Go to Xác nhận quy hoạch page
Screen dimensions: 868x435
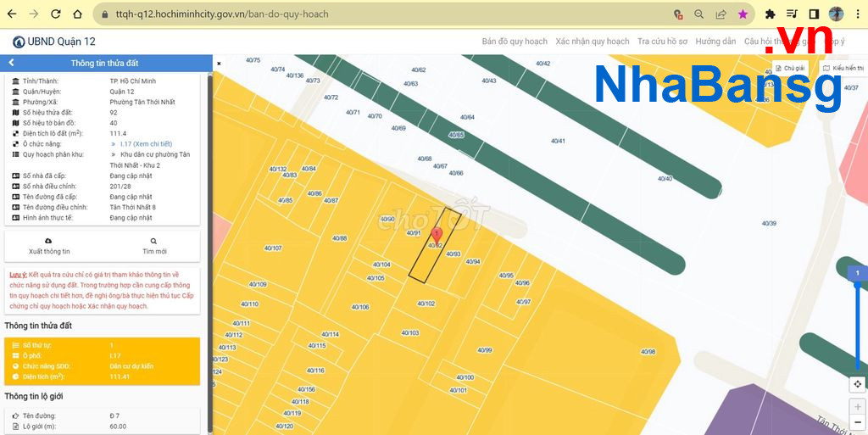593,42
